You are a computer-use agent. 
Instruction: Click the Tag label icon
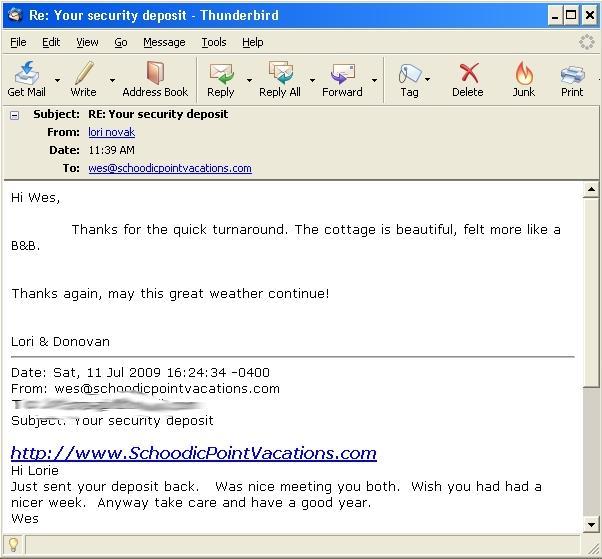[409, 74]
